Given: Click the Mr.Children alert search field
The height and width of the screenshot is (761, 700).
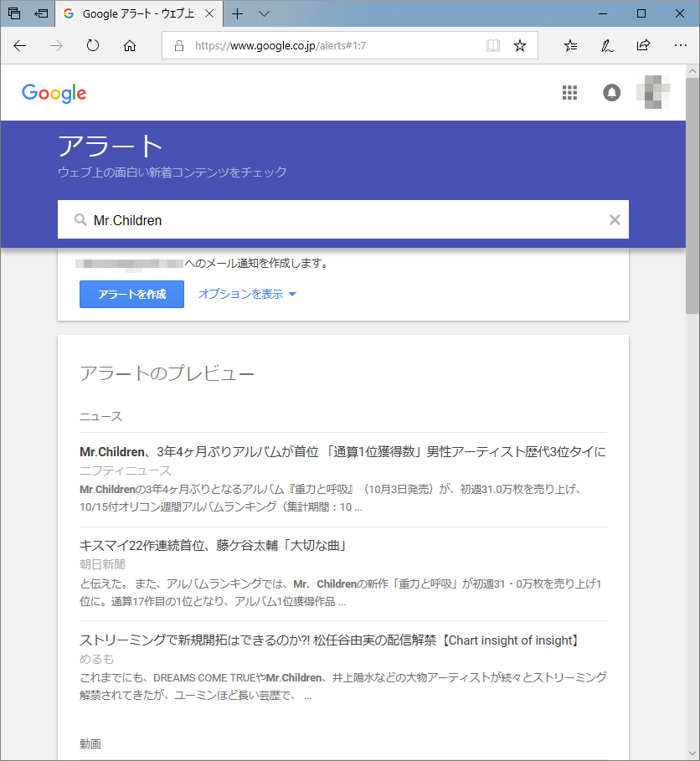Looking at the screenshot, I should pos(342,219).
